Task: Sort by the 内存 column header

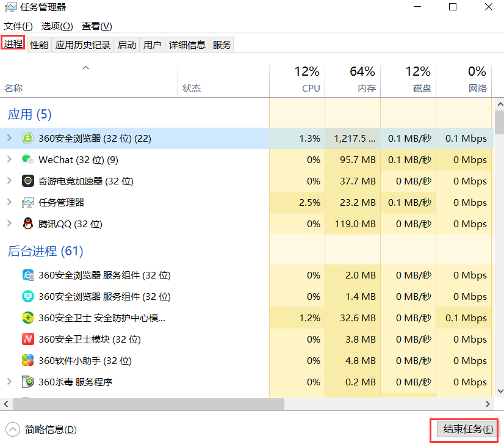Action: [x=353, y=81]
